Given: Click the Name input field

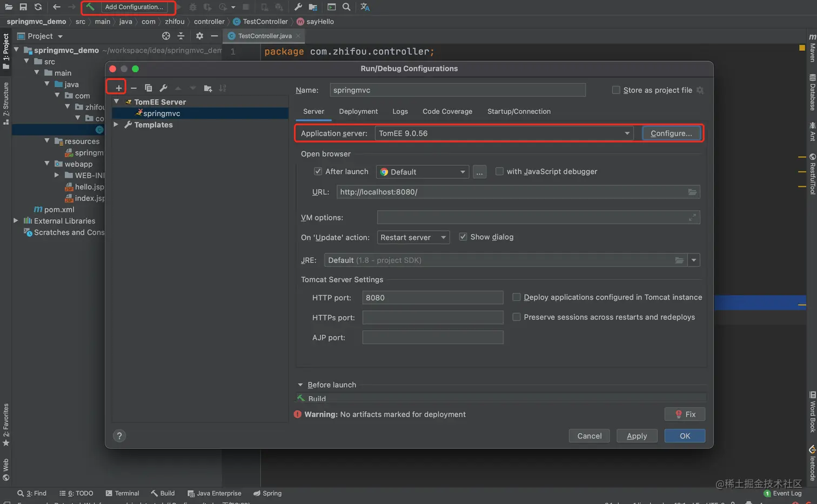Looking at the screenshot, I should pyautogui.click(x=458, y=90).
